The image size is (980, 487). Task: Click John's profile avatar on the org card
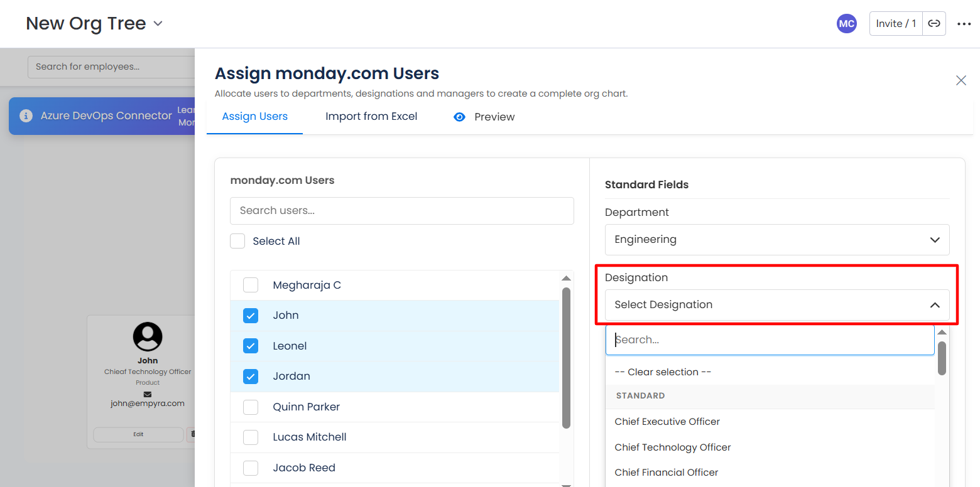(x=148, y=337)
